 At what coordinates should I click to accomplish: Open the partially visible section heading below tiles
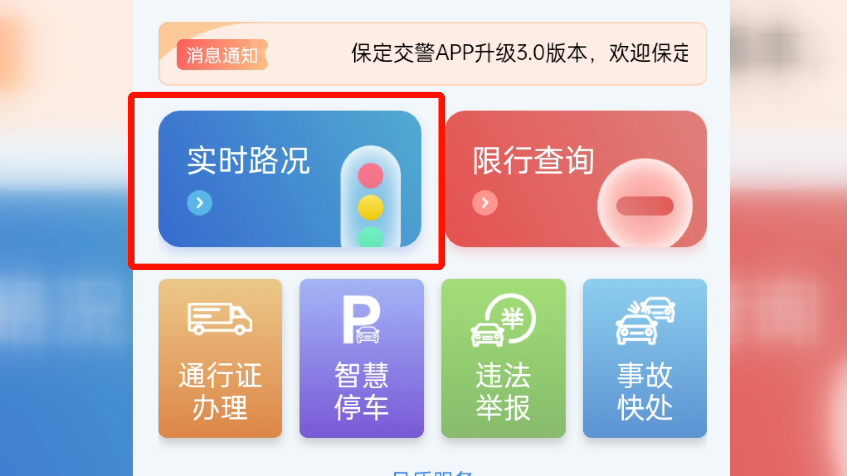[432, 473]
